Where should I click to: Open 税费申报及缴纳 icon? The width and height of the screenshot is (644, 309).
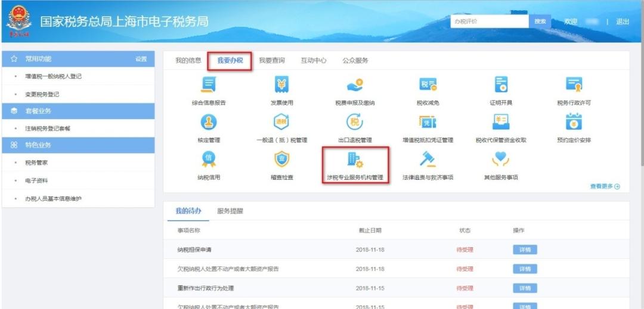(x=355, y=86)
